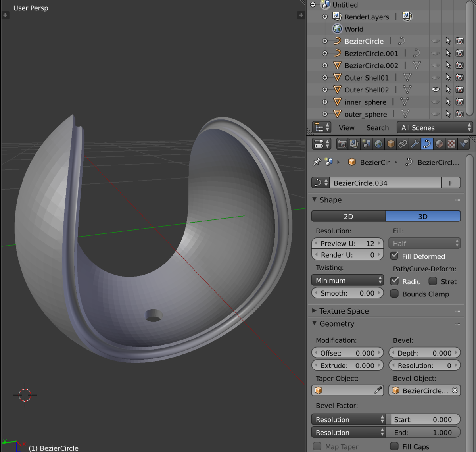Viewport: 476px width, 452px height.
Task: Open the All Scenes display dropdown
Action: 435,127
